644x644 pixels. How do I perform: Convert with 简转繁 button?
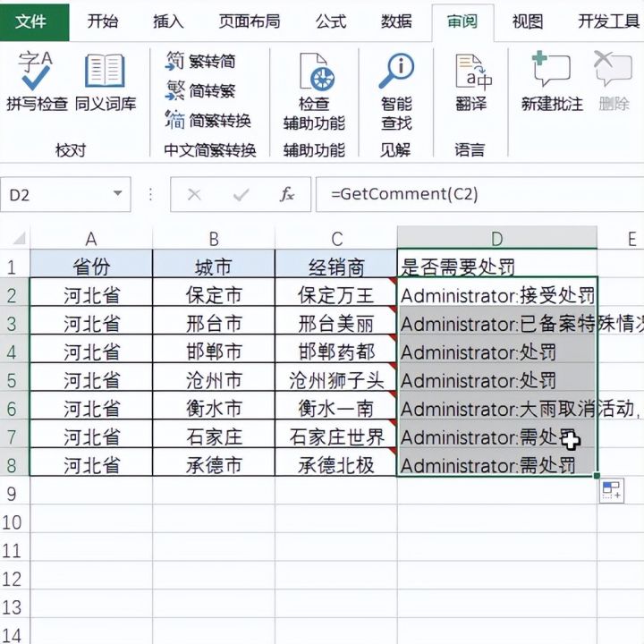200,90
